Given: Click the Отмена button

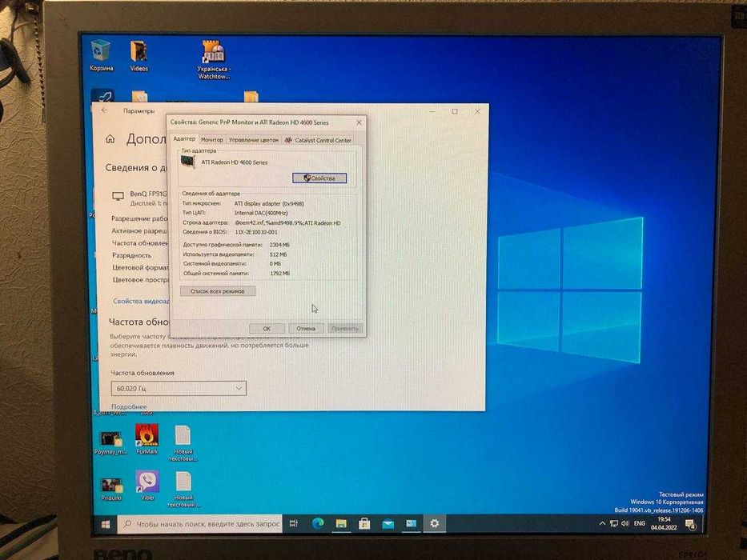Looking at the screenshot, I should coord(306,329).
